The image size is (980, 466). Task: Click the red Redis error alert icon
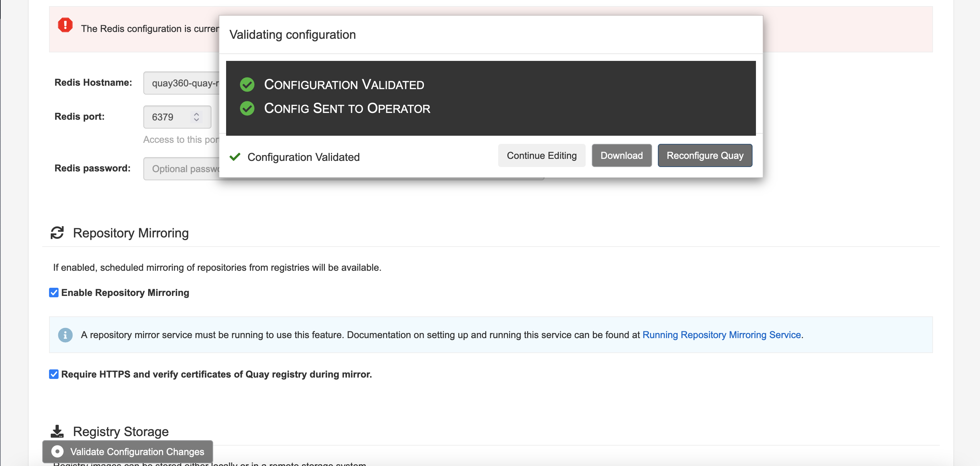[x=65, y=25]
